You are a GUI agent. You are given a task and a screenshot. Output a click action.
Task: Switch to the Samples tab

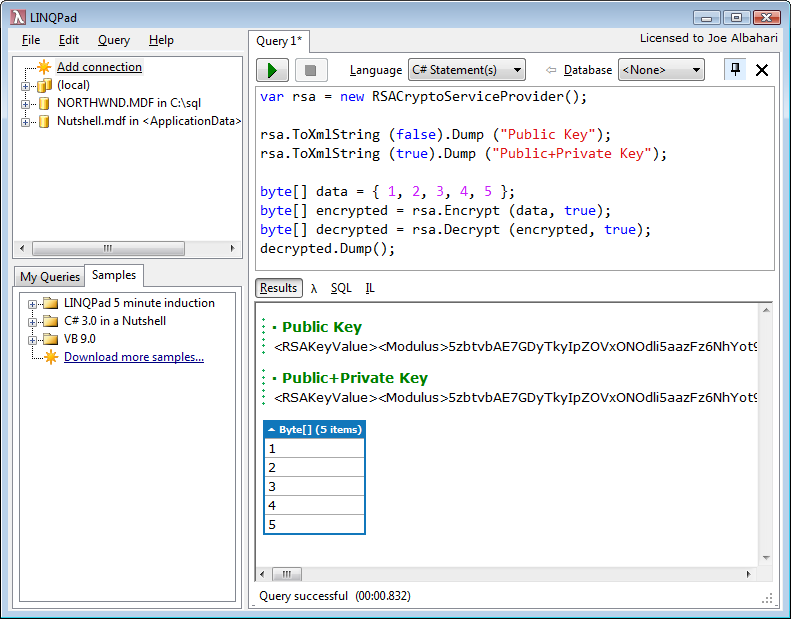point(114,275)
